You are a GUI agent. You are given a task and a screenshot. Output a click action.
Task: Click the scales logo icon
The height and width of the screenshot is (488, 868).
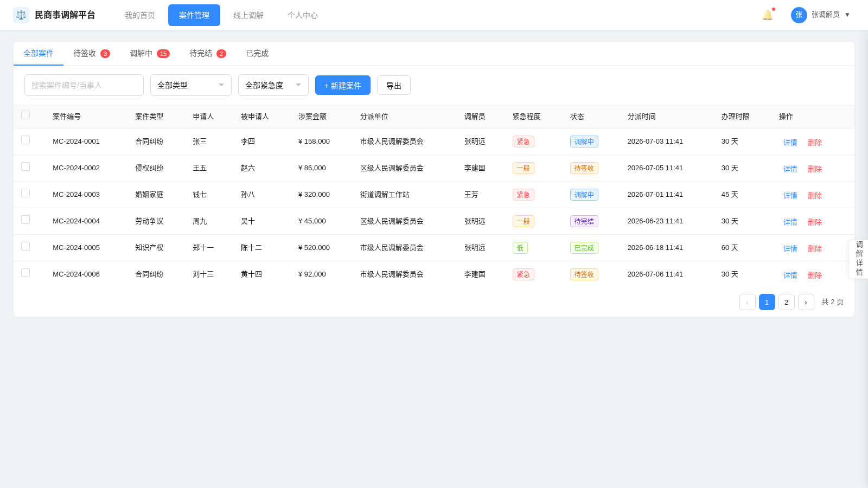(21, 15)
